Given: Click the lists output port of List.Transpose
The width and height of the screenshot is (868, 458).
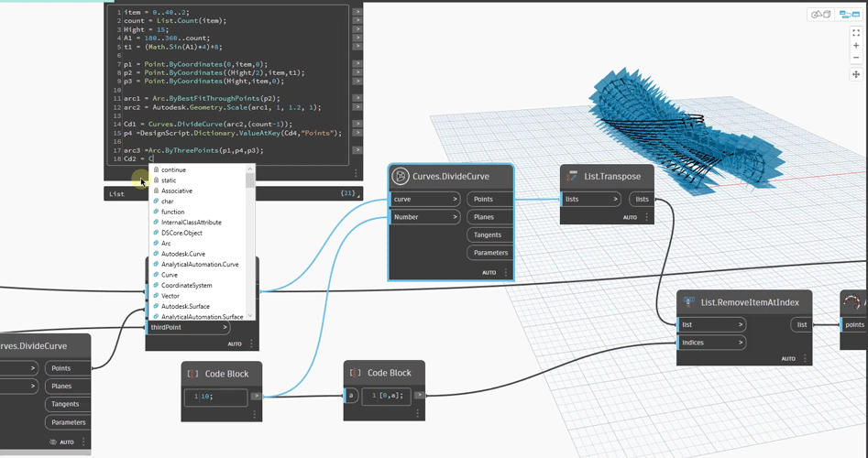Looking at the screenshot, I should point(642,199).
